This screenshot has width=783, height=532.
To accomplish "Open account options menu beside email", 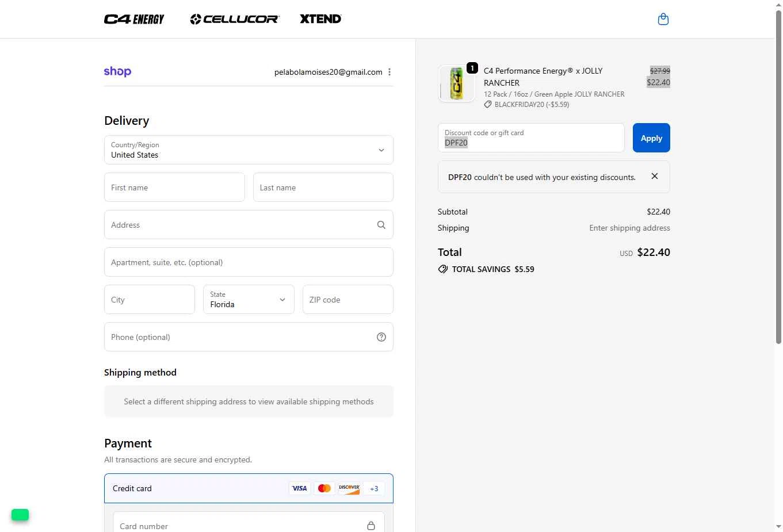I will coord(389,72).
